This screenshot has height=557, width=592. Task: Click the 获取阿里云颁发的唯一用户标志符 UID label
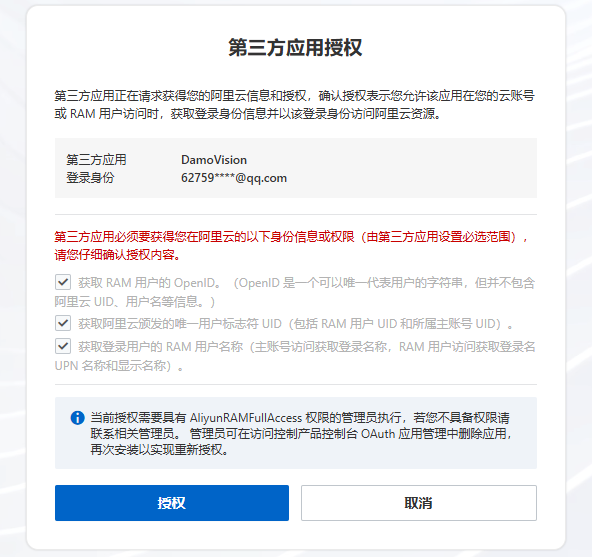tap(180, 324)
